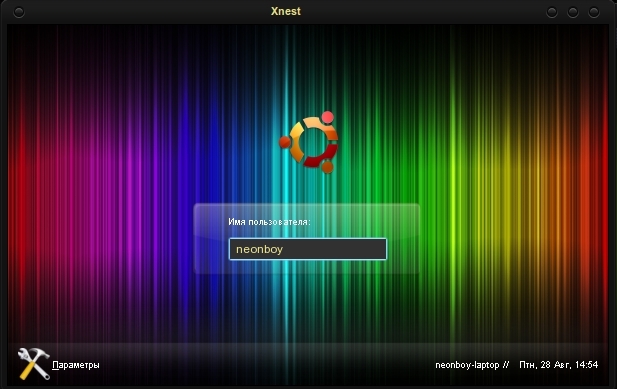The height and width of the screenshot is (389, 617).
Task: Click the last round title bar button
Action: [594, 12]
